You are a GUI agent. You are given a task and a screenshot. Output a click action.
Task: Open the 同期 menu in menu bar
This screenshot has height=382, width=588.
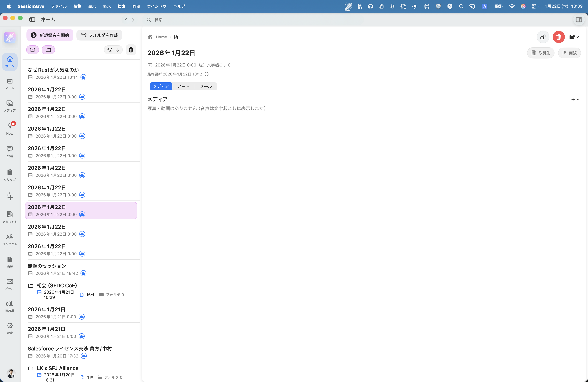(136, 6)
